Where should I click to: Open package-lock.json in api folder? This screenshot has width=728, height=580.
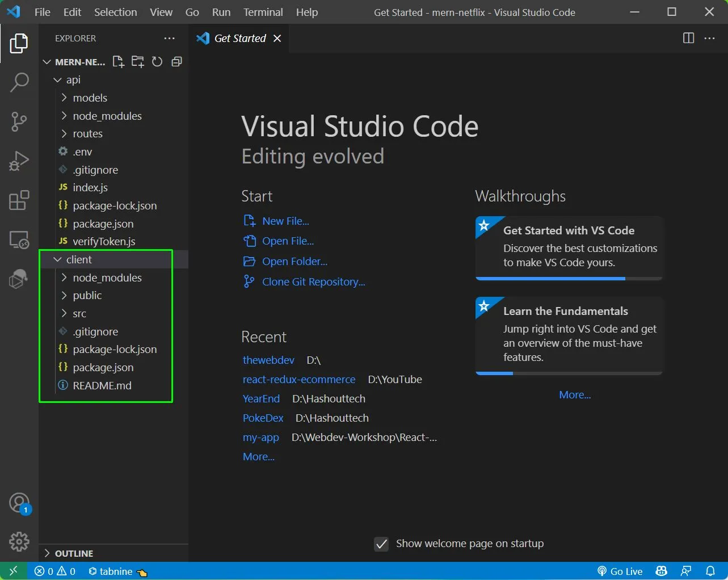tap(113, 205)
